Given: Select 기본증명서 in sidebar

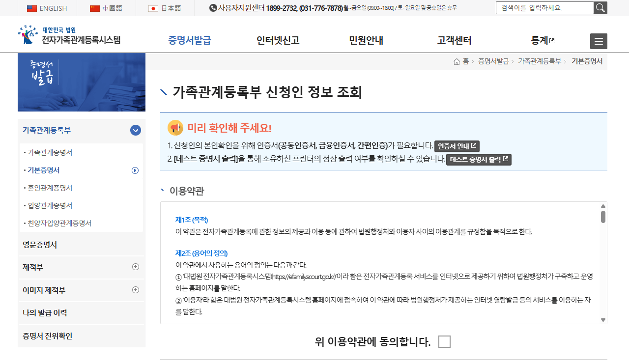Looking at the screenshot, I should (x=44, y=170).
